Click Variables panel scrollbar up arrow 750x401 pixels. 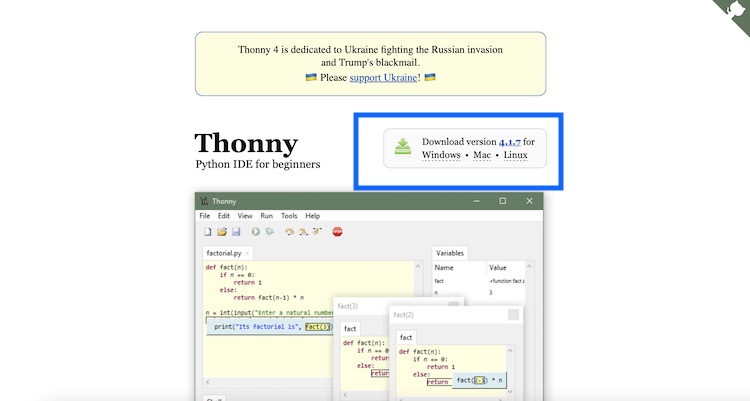click(x=529, y=266)
